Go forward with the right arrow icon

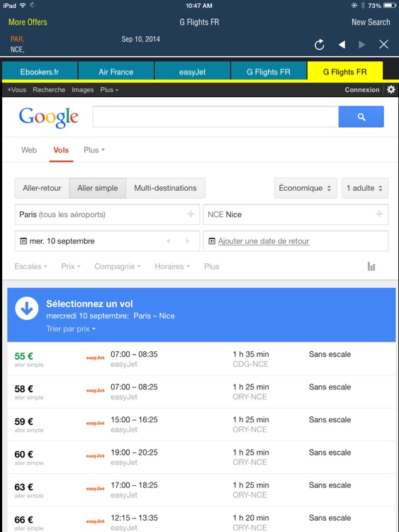coord(361,45)
